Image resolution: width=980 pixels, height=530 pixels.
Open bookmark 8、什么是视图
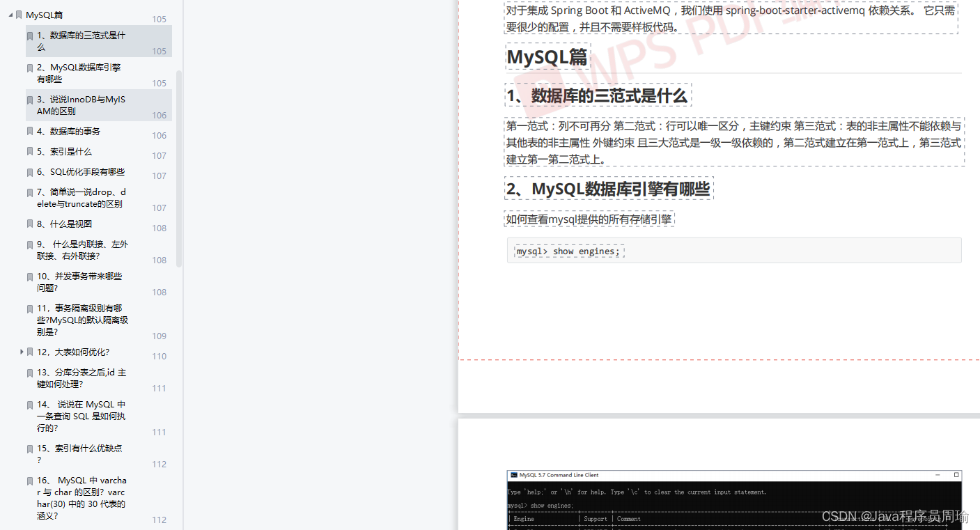point(64,224)
